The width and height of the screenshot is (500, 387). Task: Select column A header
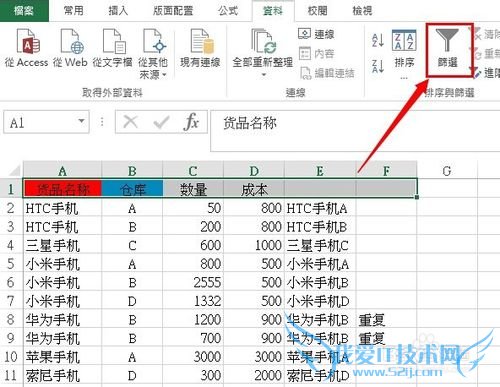coord(62,171)
